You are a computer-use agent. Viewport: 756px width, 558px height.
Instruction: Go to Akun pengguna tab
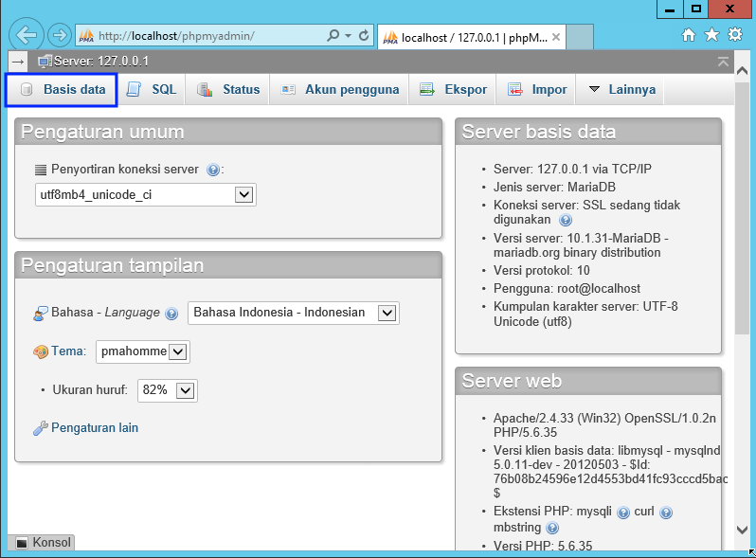[339, 90]
